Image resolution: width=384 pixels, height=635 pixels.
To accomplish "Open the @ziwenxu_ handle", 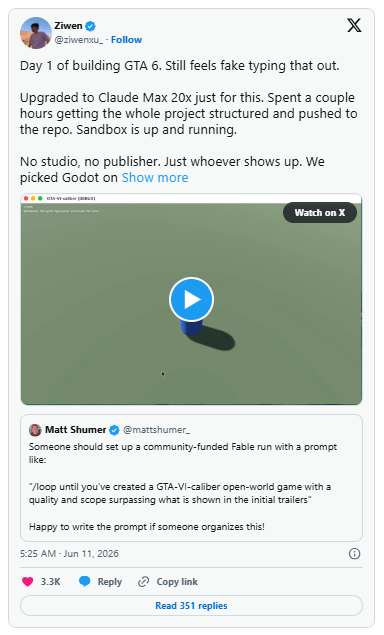I will tap(79, 40).
